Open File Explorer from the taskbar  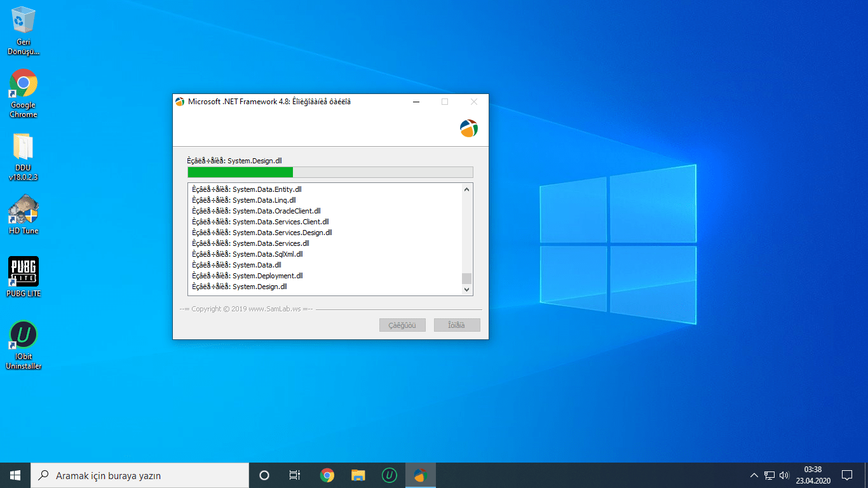pos(358,475)
